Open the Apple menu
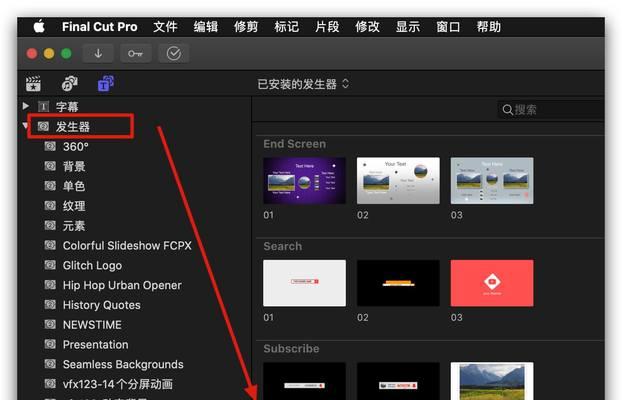The height and width of the screenshot is (400, 622). 39,27
